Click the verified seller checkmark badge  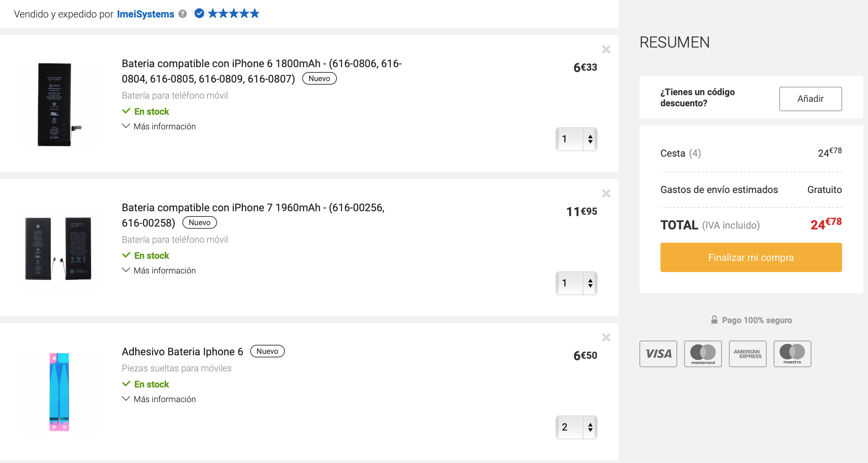(199, 13)
